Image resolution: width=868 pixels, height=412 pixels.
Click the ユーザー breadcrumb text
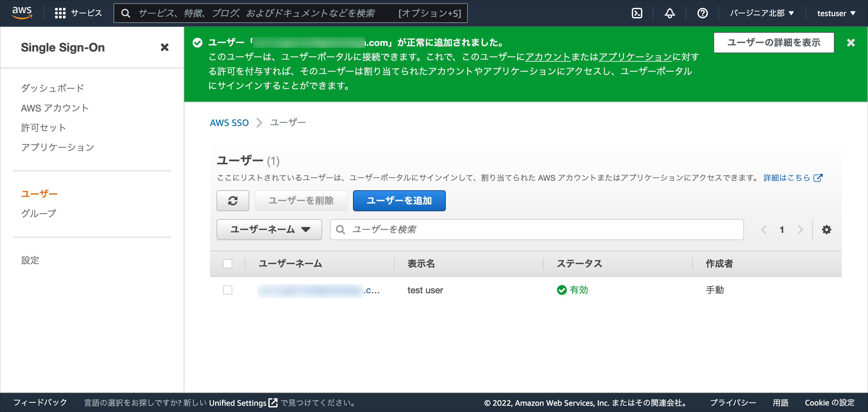[x=288, y=123]
